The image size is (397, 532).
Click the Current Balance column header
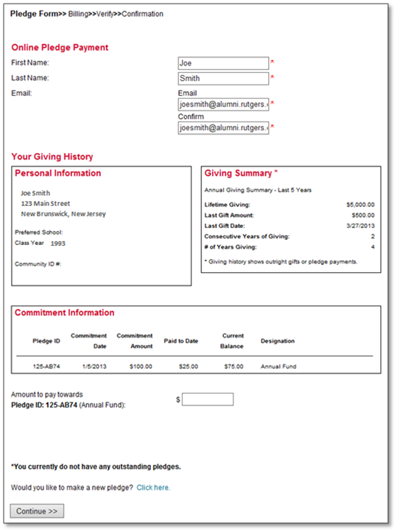click(232, 341)
